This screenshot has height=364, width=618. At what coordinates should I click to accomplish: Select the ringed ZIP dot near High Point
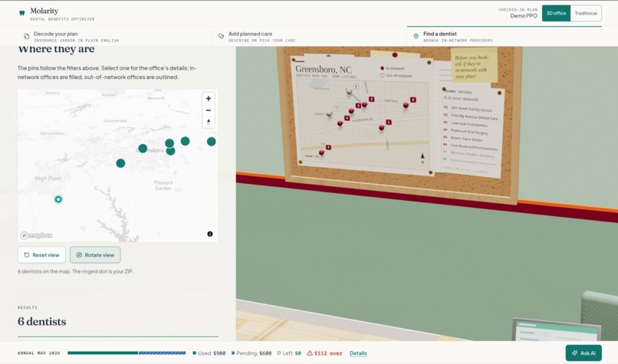pyautogui.click(x=58, y=199)
